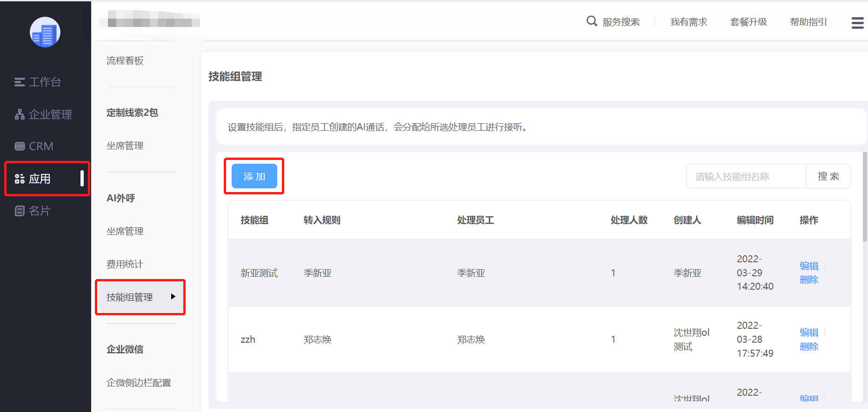Click the 创建人 column header

click(688, 220)
